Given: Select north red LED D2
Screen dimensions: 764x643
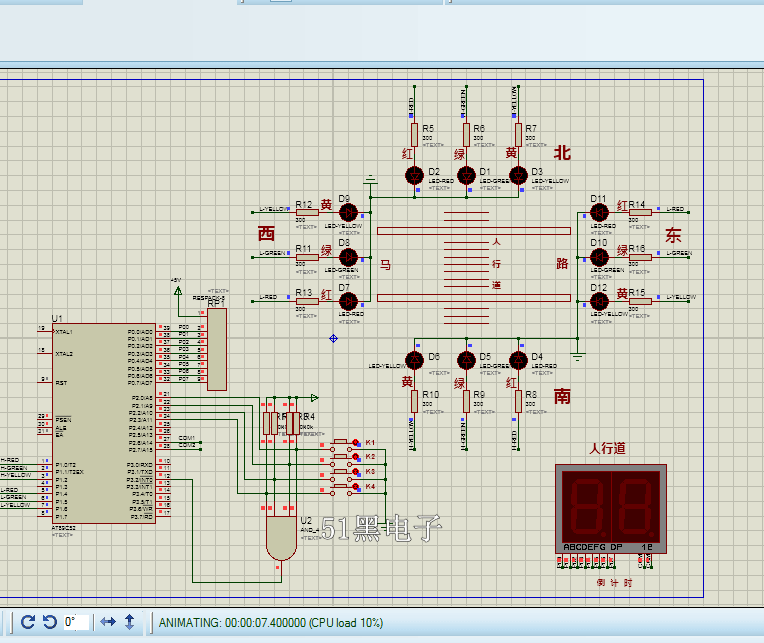Looking at the screenshot, I should 415,175.
